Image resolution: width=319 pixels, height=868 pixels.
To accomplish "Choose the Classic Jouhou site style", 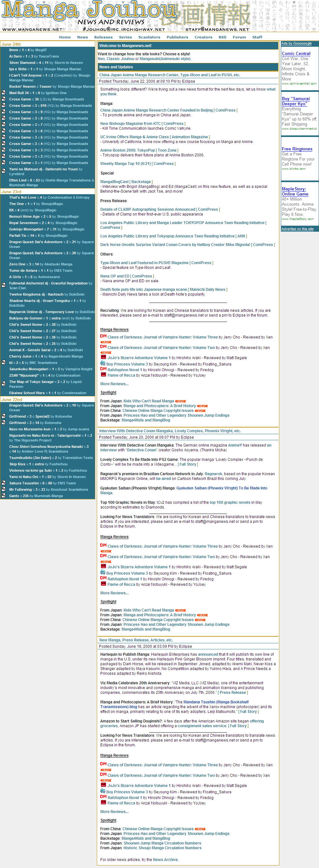I will [x=120, y=58].
